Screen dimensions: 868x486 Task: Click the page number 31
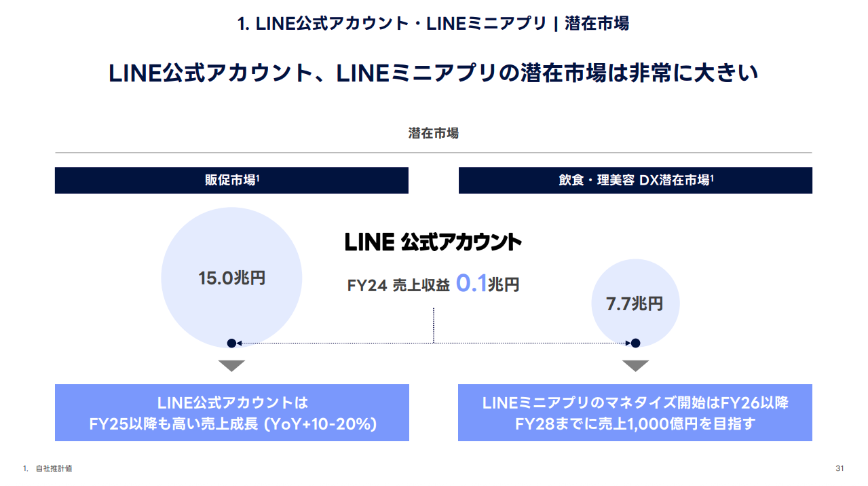click(839, 468)
